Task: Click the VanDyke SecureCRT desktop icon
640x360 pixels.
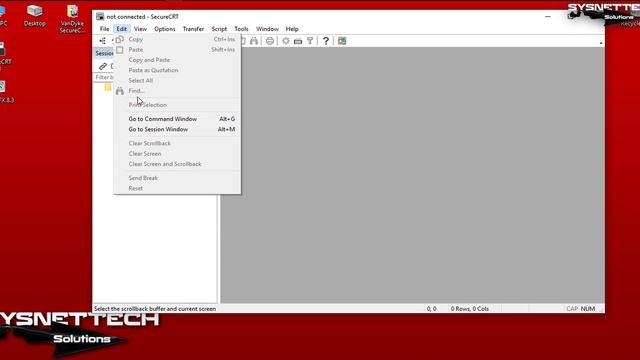Action: tap(72, 19)
